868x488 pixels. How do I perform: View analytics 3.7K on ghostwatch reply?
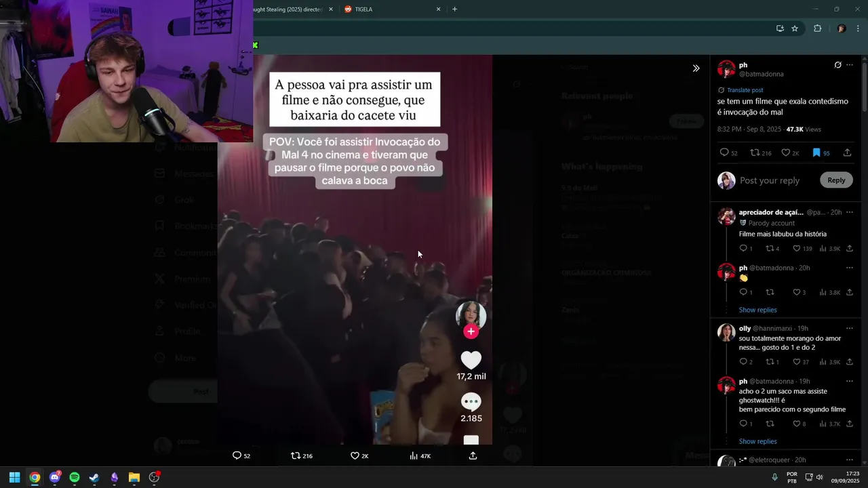click(x=830, y=424)
